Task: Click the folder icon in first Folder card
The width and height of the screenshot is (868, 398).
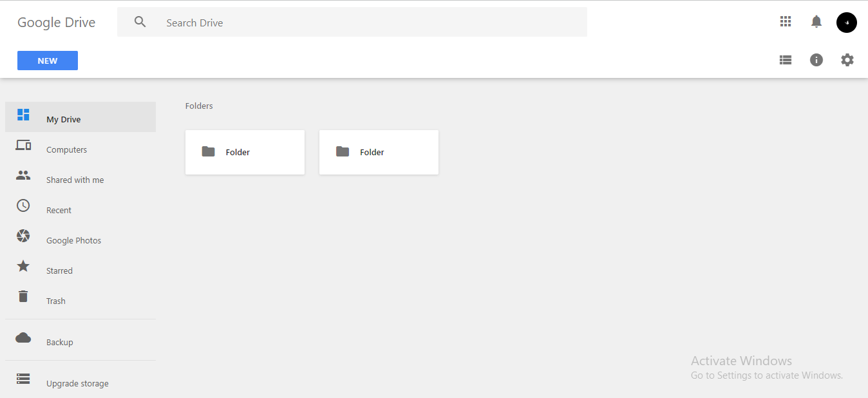Action: point(208,151)
